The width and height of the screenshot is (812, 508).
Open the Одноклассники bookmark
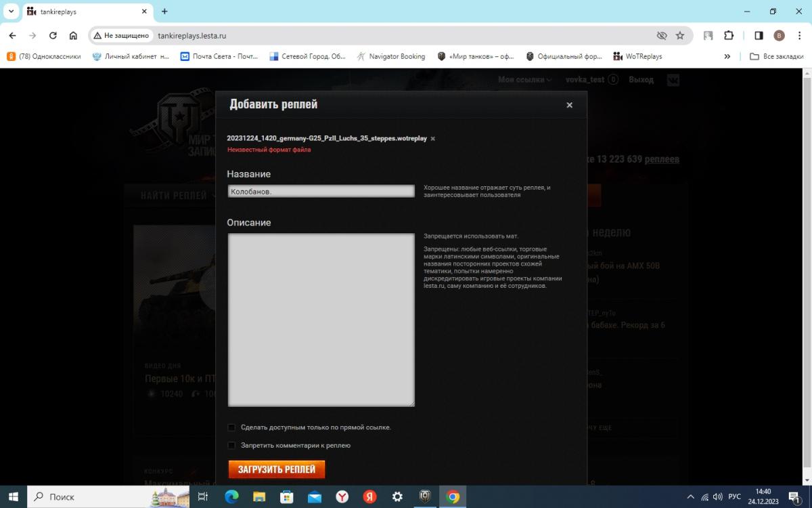point(44,56)
